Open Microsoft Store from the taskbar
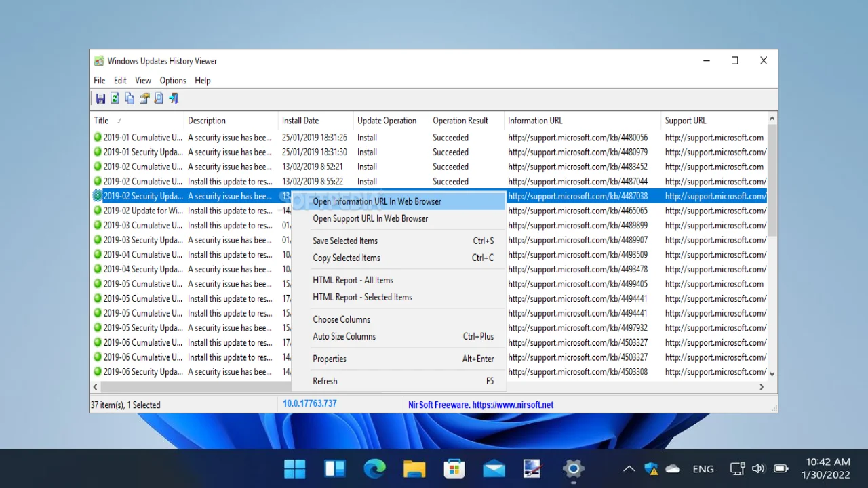The width and height of the screenshot is (868, 488). click(x=454, y=468)
